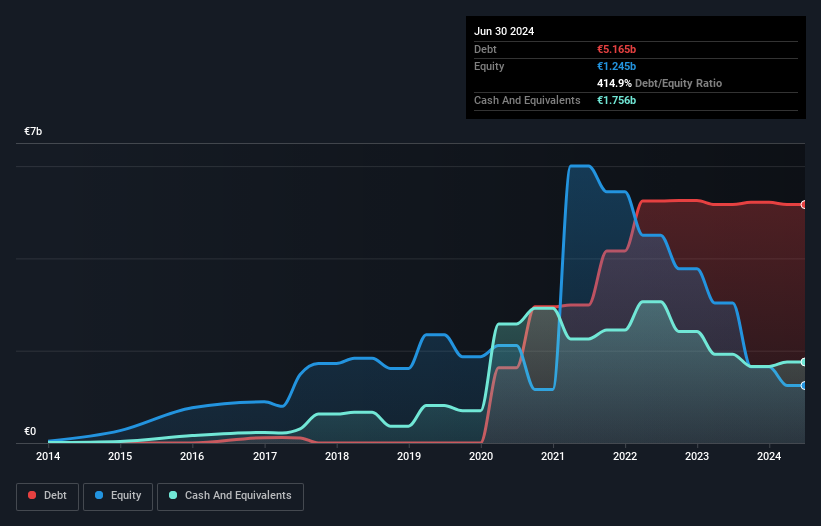
Task: Click the Jun 30 2024 tooltip date
Action: (x=504, y=31)
